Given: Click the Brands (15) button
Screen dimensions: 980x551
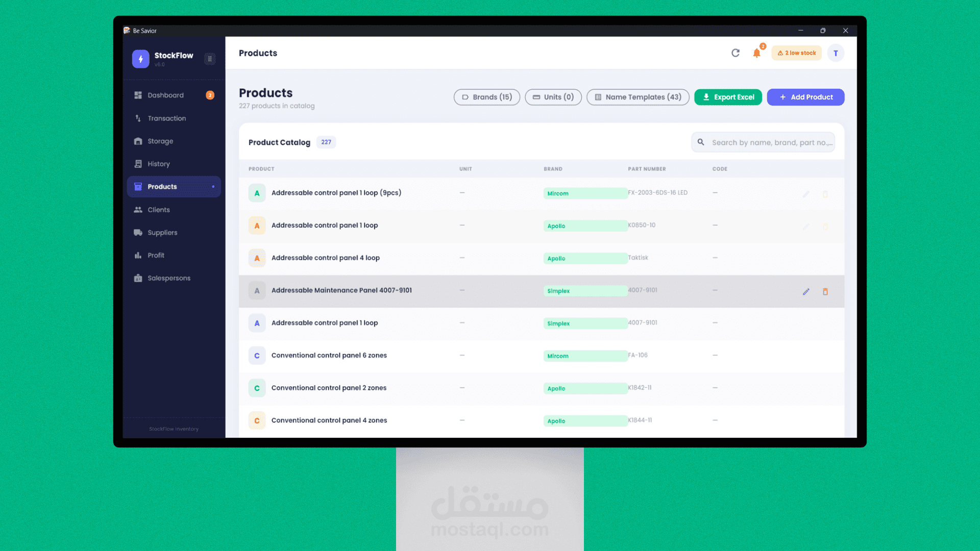Looking at the screenshot, I should pyautogui.click(x=486, y=97).
